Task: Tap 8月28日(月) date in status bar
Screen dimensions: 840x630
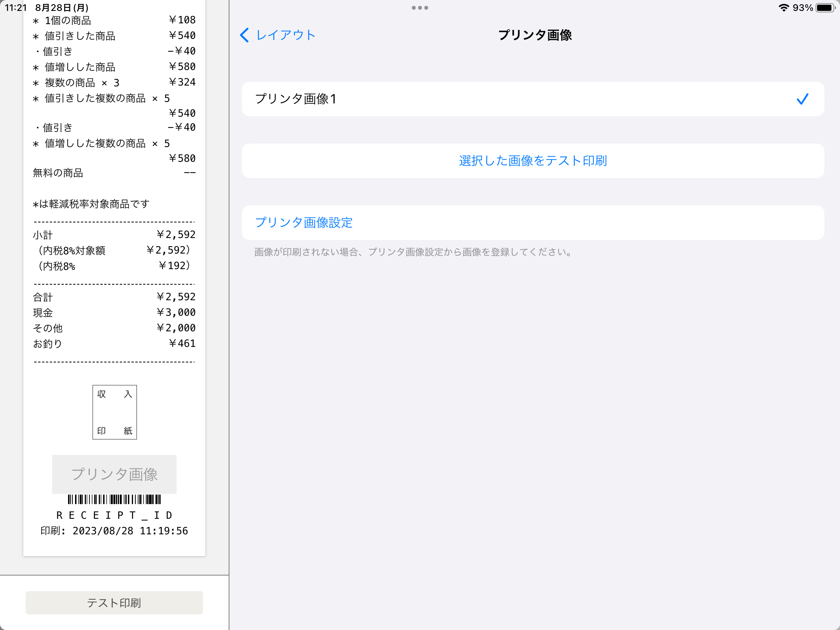Action: pyautogui.click(x=62, y=8)
